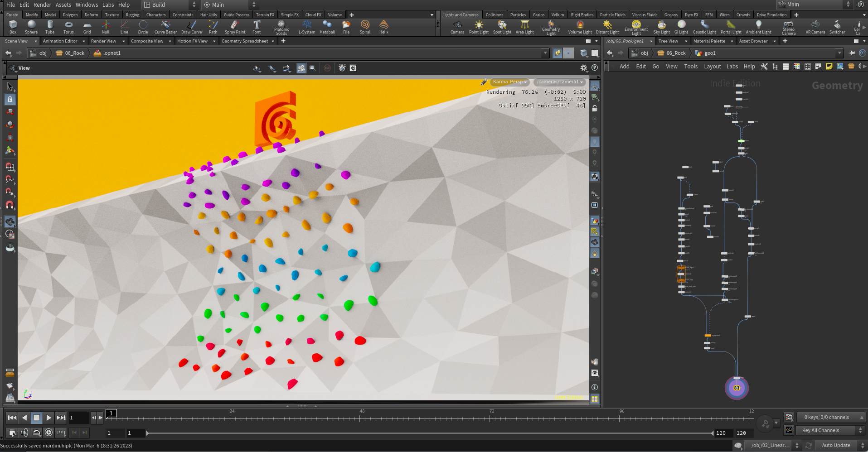The image size is (868, 452).
Task: Click the 06_Rock path button in scene view
Action: 70,53
